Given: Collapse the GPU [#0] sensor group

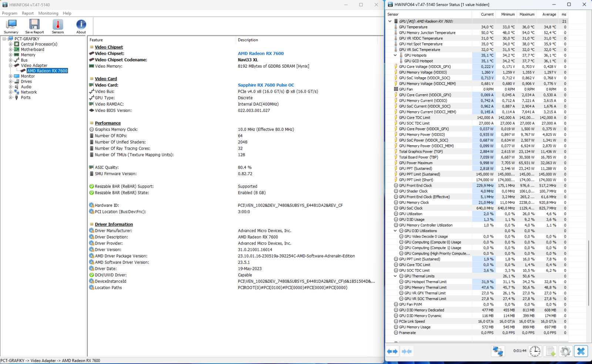Looking at the screenshot, I should point(390,21).
